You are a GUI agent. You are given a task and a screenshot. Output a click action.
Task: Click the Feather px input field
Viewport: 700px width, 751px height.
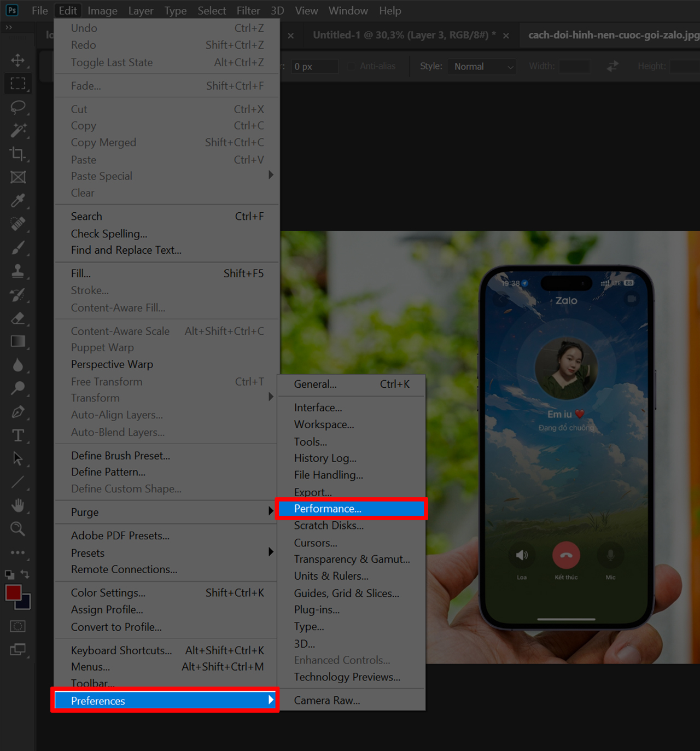coord(314,66)
